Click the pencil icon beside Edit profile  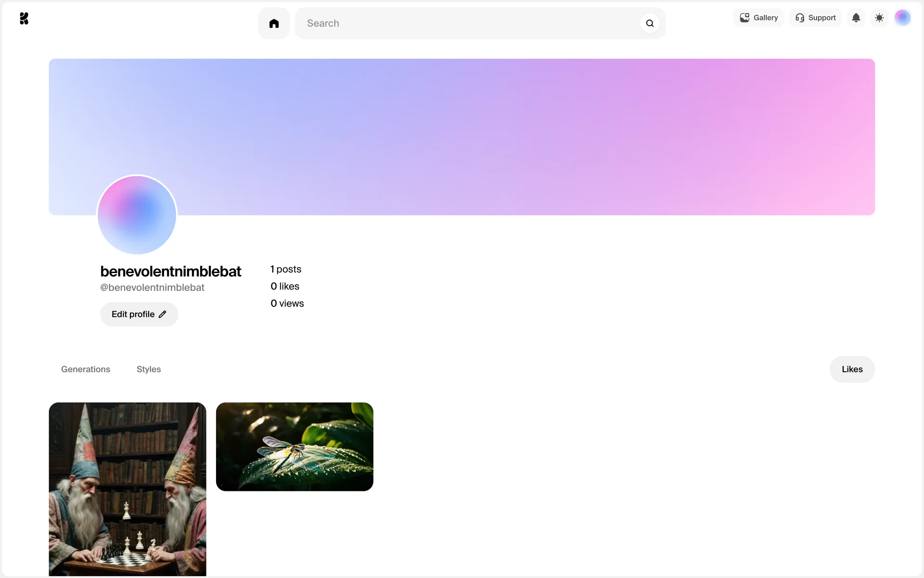[163, 314]
